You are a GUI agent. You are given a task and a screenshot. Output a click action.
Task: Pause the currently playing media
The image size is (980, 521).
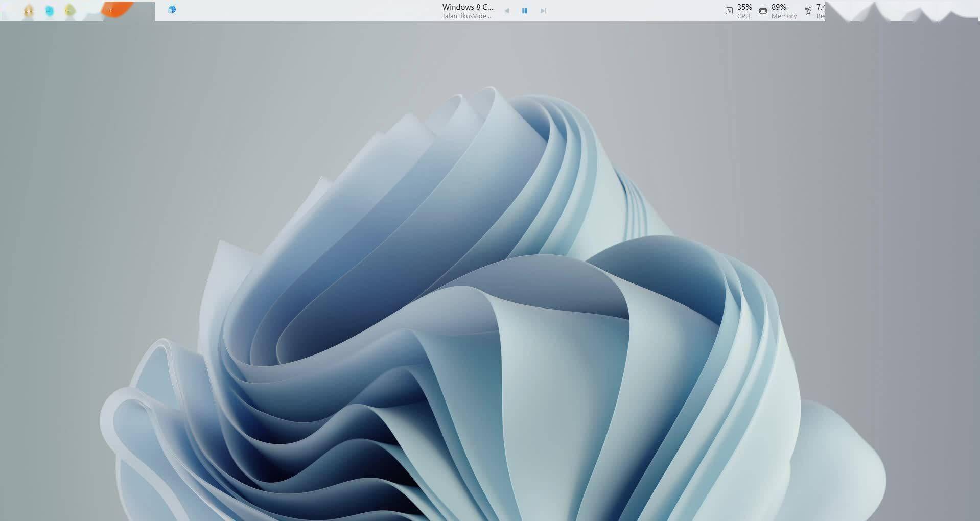pyautogui.click(x=524, y=11)
